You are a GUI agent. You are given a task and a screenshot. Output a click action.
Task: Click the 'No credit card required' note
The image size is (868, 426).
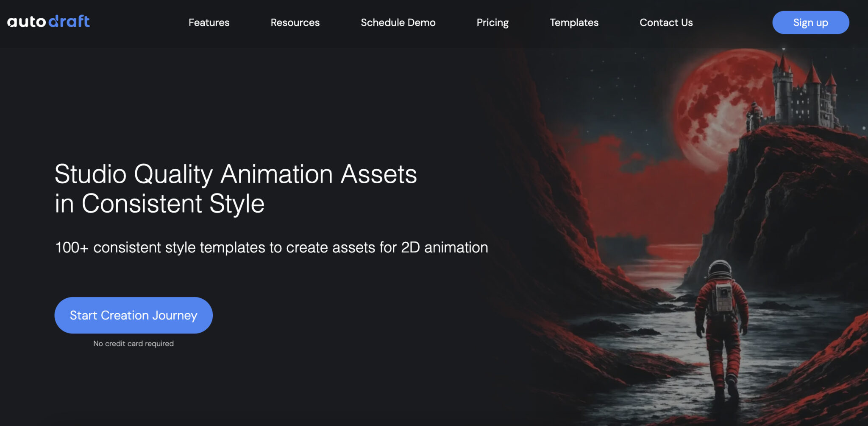click(134, 344)
